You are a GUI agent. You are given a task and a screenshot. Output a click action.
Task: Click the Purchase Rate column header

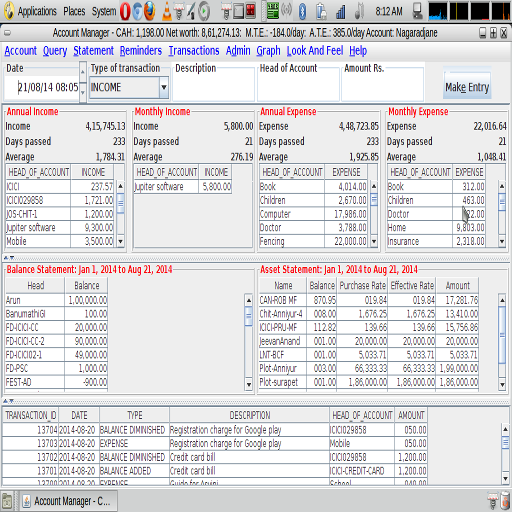(x=363, y=286)
